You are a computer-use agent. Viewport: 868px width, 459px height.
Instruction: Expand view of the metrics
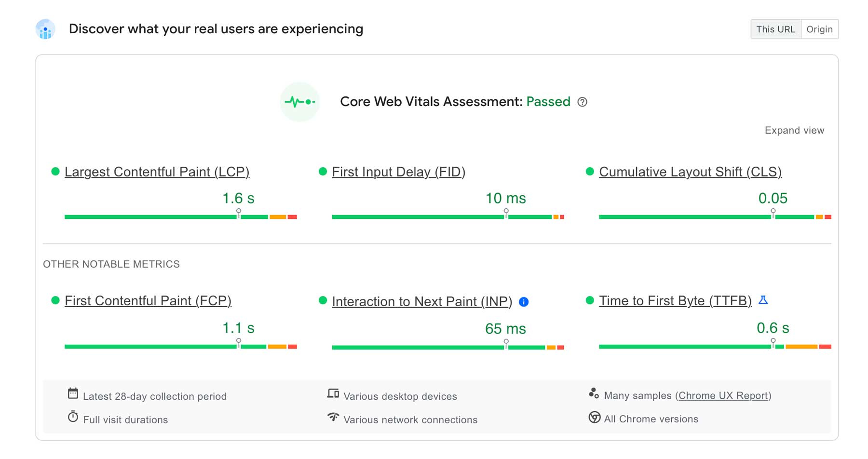coord(794,130)
